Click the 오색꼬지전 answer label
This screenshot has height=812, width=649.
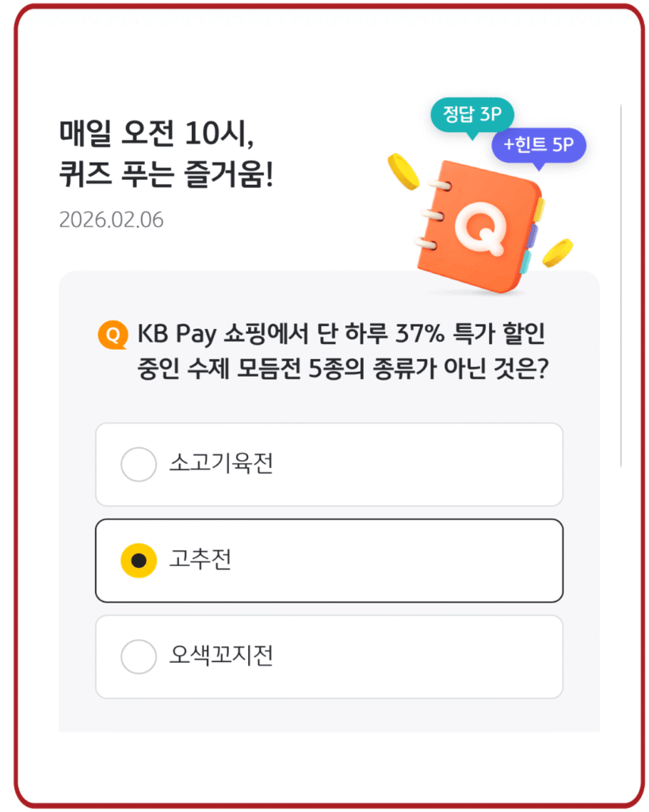pos(220,657)
